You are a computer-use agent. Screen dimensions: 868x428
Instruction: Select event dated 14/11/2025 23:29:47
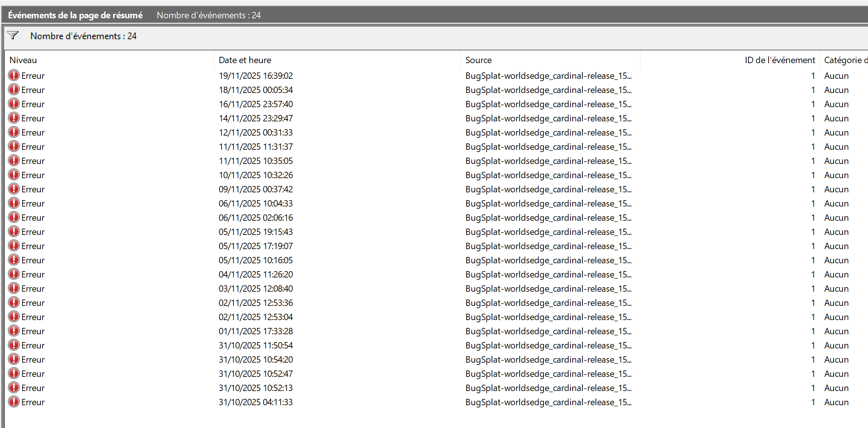tap(256, 118)
